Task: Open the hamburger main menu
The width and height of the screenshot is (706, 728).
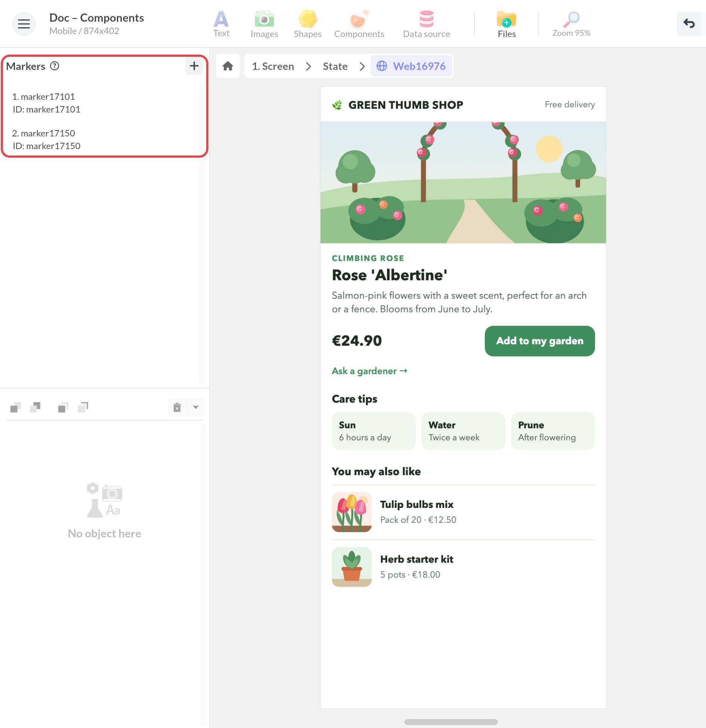Action: (24, 24)
